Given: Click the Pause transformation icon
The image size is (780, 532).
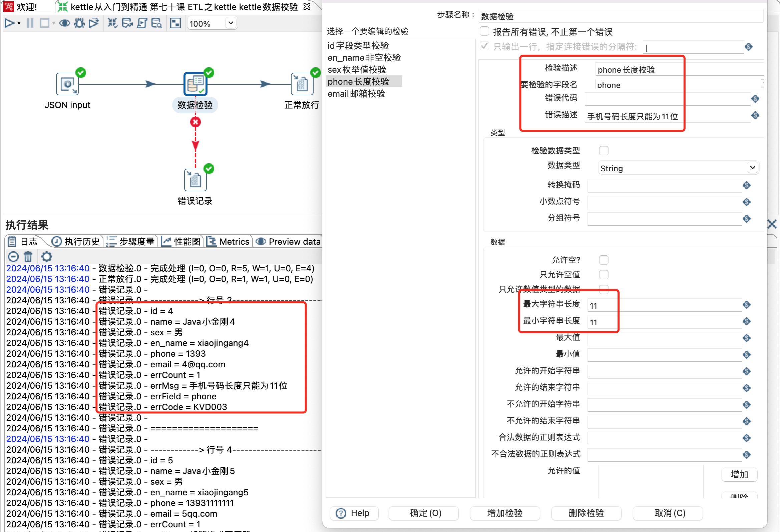Looking at the screenshot, I should point(30,23).
